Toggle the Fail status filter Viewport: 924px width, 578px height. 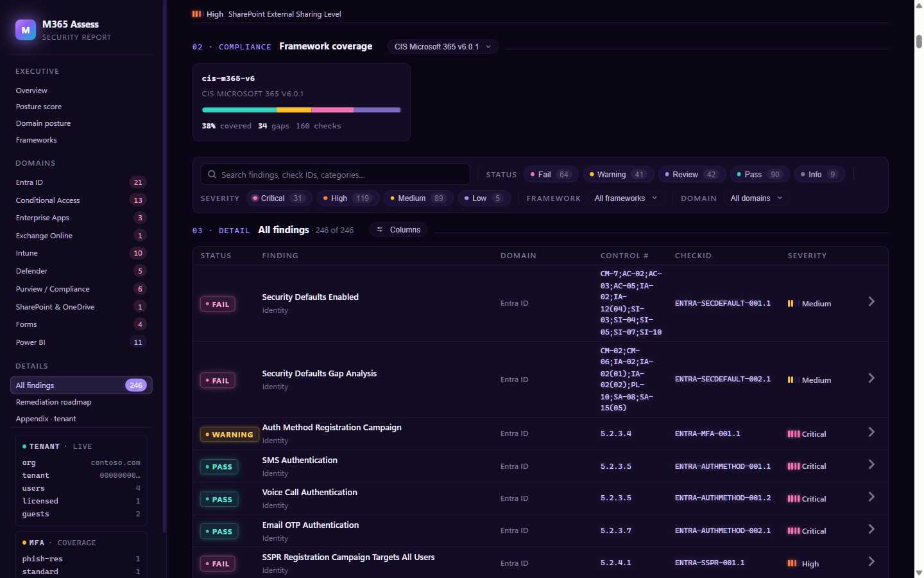pos(551,174)
